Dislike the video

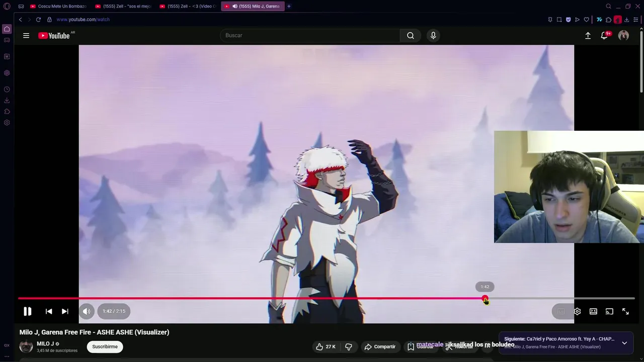[x=348, y=346]
